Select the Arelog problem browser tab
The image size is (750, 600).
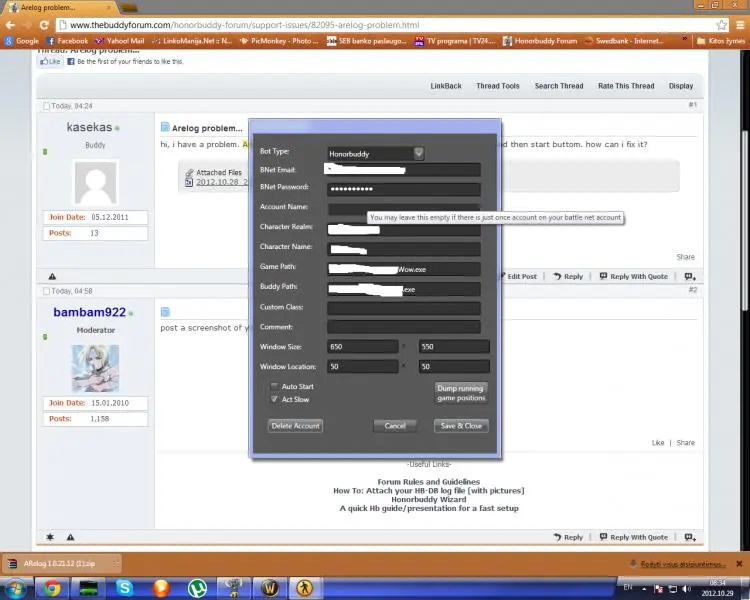(60, 8)
